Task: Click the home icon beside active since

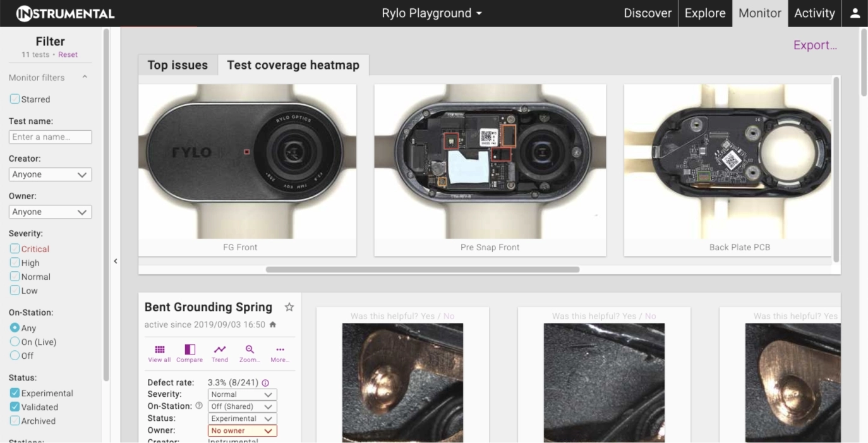Action: [273, 325]
